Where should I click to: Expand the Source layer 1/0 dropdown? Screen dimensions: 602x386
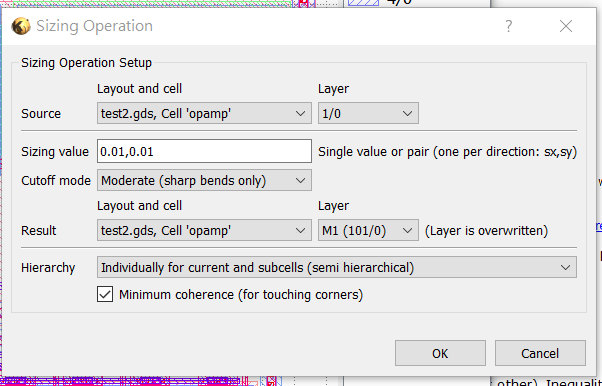point(368,113)
